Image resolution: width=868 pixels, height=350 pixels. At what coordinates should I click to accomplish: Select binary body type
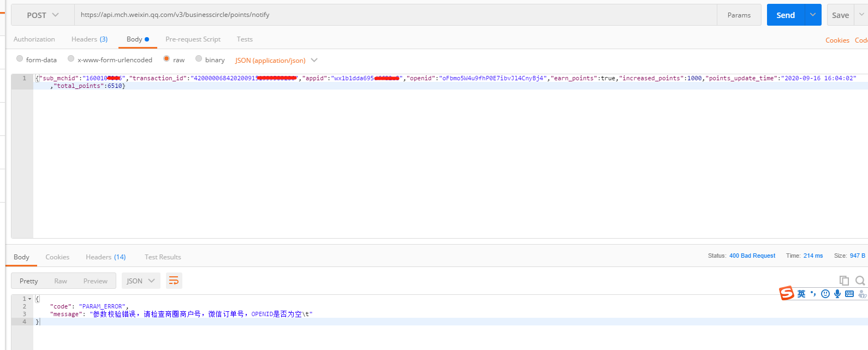(199, 58)
